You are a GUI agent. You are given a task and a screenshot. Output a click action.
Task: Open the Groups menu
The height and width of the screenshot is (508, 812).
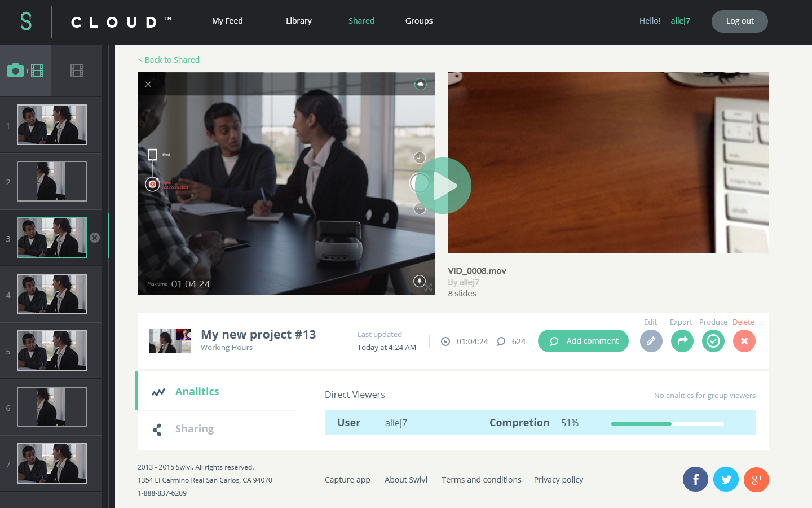(419, 21)
